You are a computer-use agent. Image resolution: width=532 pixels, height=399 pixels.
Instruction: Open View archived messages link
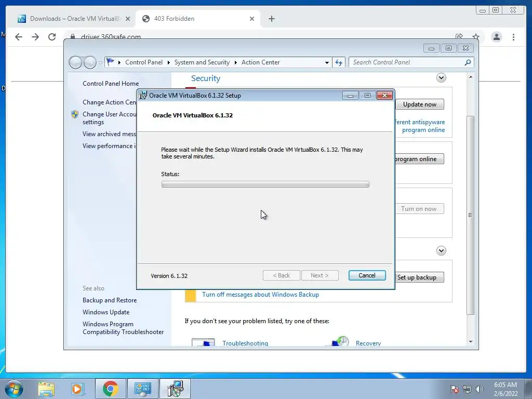pos(109,134)
